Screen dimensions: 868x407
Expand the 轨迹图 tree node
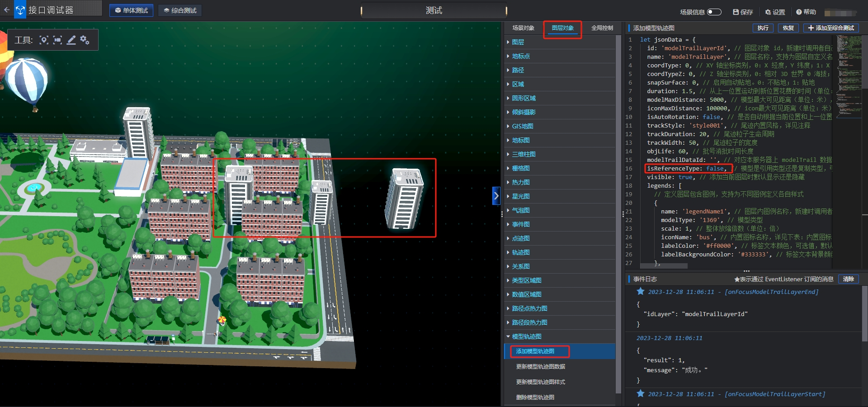click(x=560, y=252)
